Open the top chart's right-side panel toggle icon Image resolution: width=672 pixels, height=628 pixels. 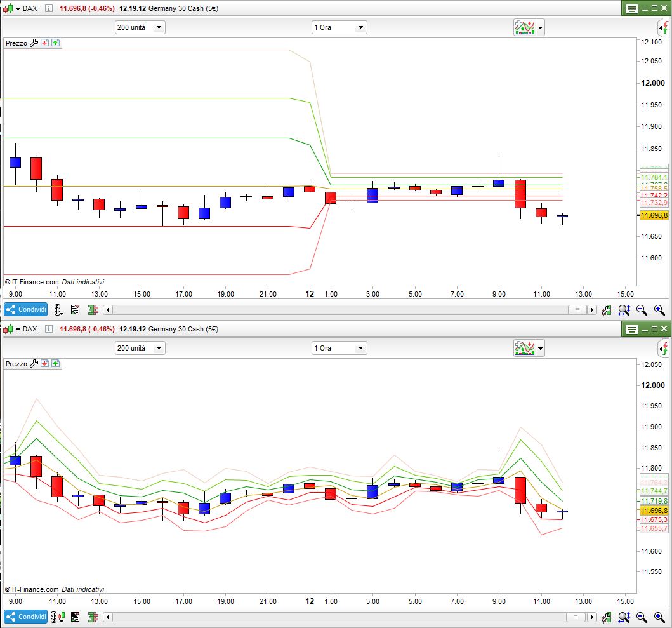click(x=664, y=28)
